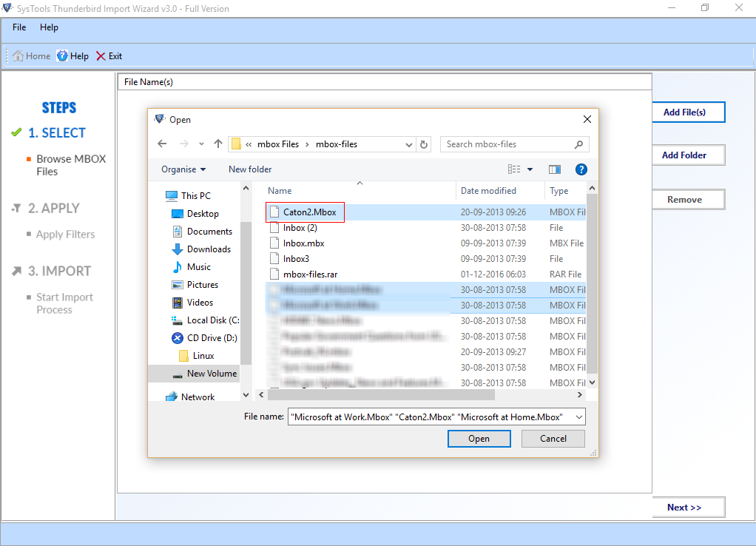This screenshot has width=756, height=546.
Task: Sort by Date modified column header
Action: point(488,191)
